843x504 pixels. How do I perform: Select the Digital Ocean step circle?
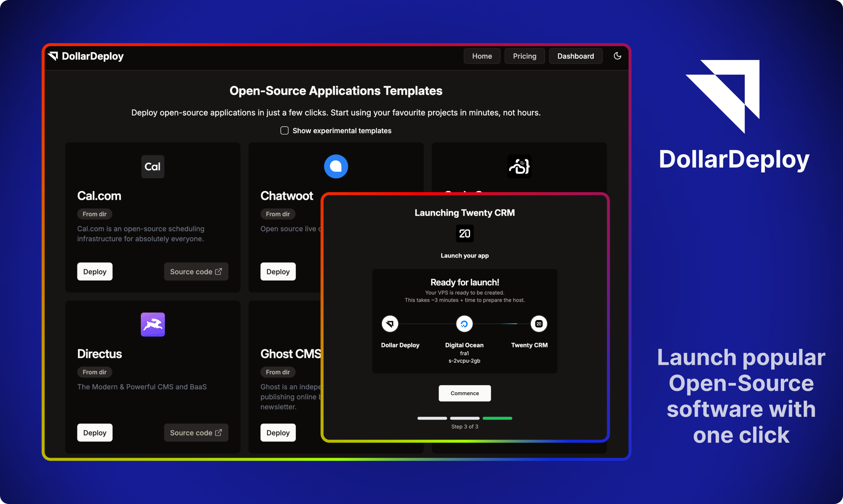click(464, 324)
